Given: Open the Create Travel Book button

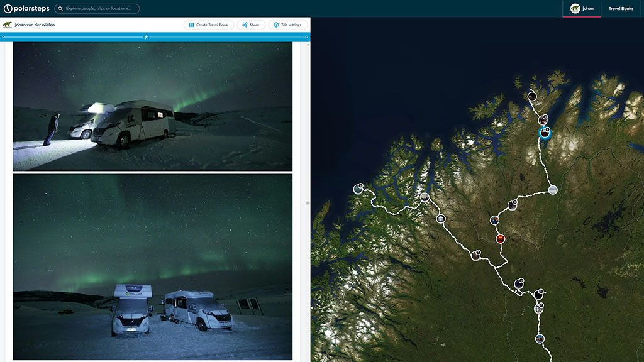Looking at the screenshot, I should [208, 25].
